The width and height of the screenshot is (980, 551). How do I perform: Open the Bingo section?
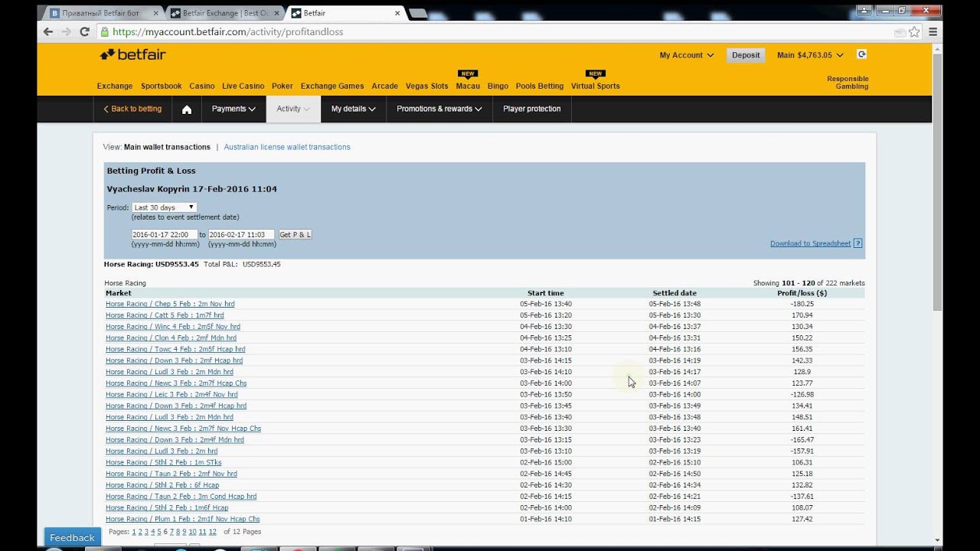(x=498, y=86)
